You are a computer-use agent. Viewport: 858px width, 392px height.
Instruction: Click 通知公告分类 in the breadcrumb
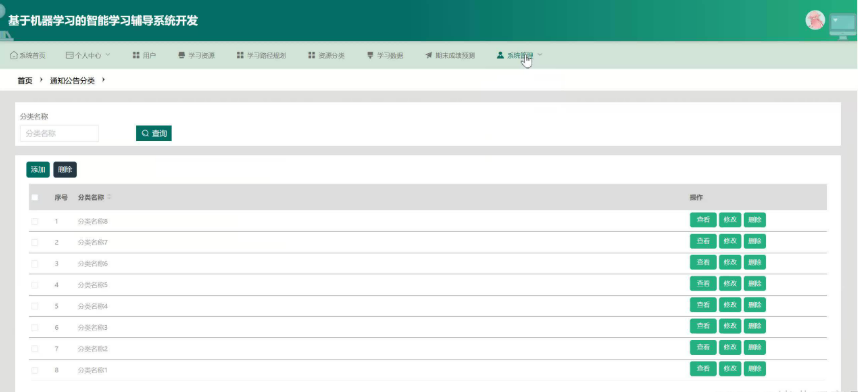pyautogui.click(x=72, y=80)
